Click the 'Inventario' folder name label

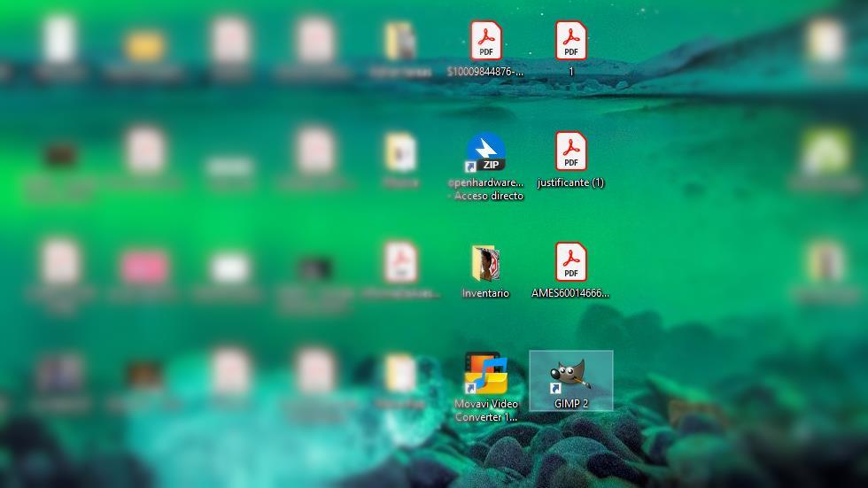click(x=485, y=293)
